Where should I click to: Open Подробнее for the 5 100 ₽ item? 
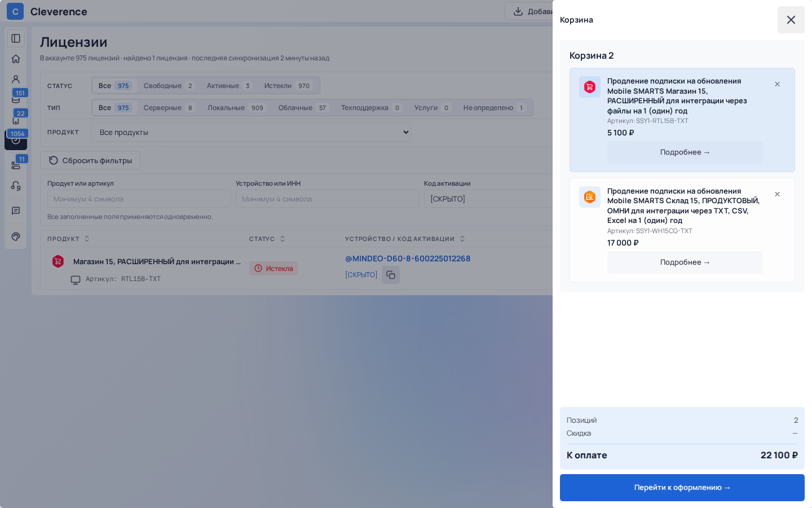[685, 152]
